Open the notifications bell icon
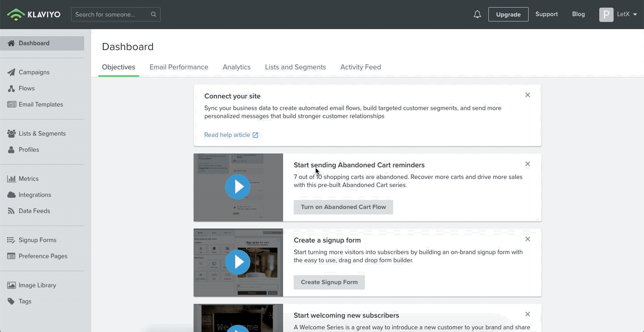Image resolution: width=644 pixels, height=332 pixels. [x=477, y=14]
